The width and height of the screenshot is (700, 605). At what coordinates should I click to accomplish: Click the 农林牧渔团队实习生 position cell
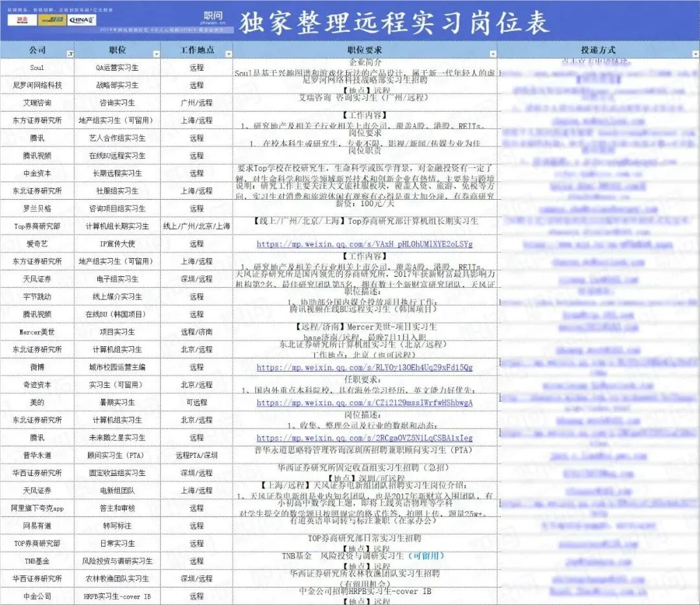tap(117, 578)
